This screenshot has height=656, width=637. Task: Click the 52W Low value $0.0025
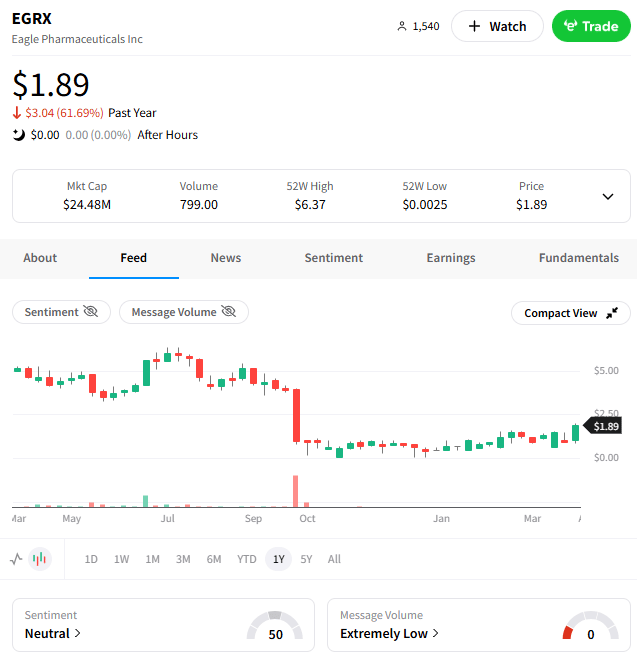click(x=425, y=205)
